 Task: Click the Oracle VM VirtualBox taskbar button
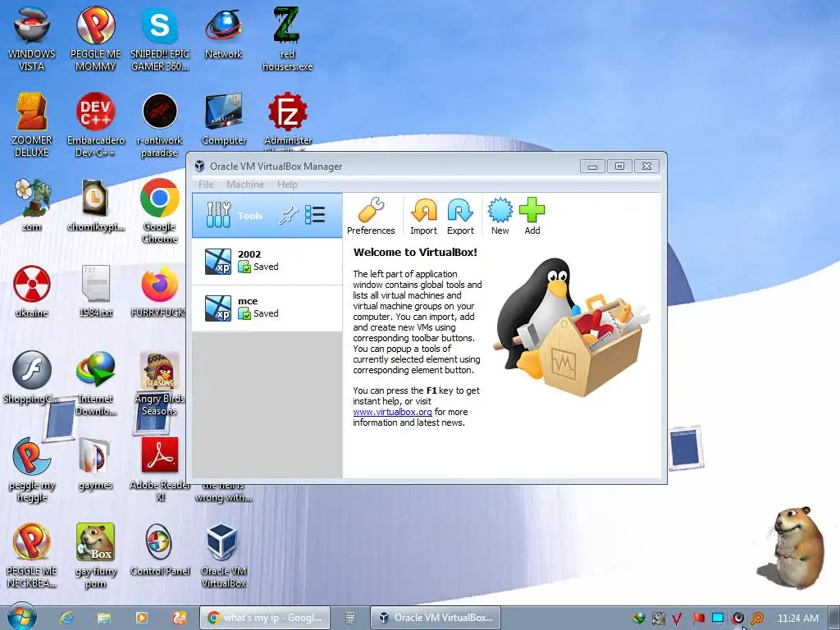(x=435, y=618)
